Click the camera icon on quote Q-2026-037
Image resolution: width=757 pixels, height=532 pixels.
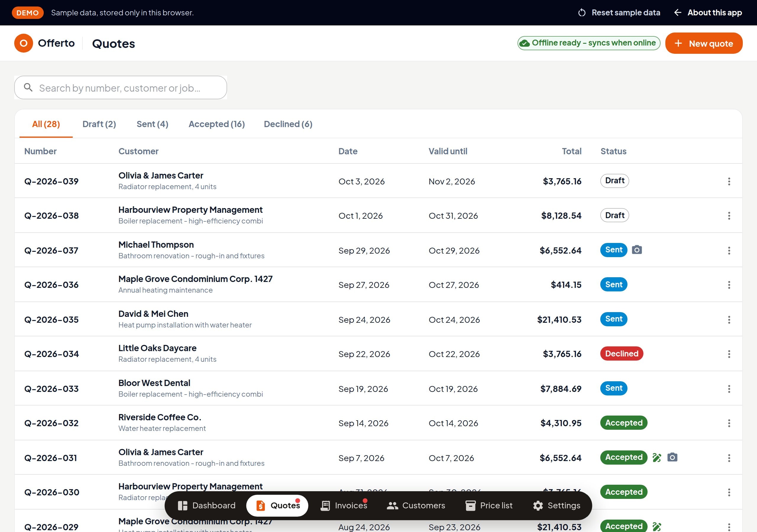pyautogui.click(x=637, y=250)
